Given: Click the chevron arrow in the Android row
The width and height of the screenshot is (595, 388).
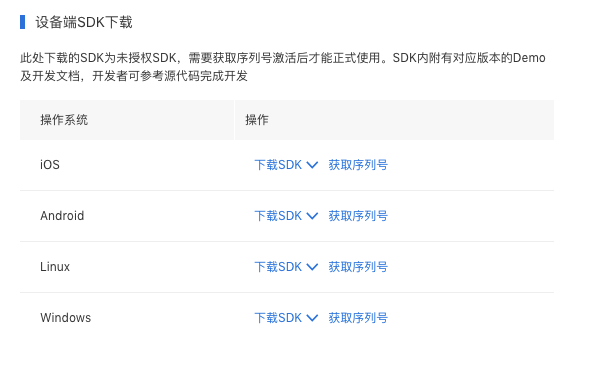Looking at the screenshot, I should tap(312, 216).
